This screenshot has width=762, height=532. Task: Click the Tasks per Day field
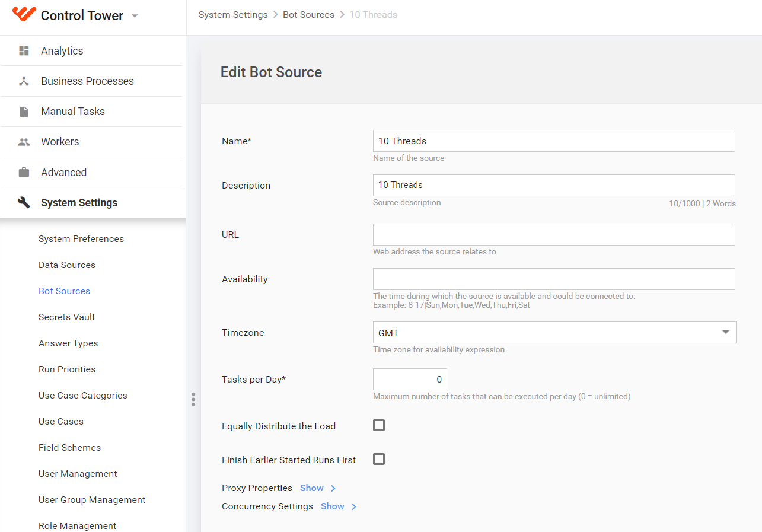coord(410,380)
